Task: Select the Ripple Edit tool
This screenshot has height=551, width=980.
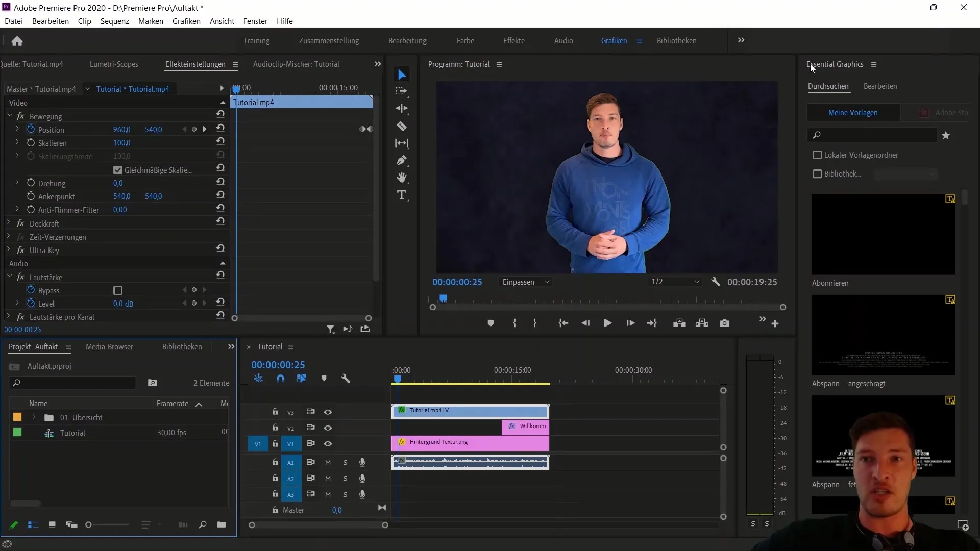Action: coord(402,109)
